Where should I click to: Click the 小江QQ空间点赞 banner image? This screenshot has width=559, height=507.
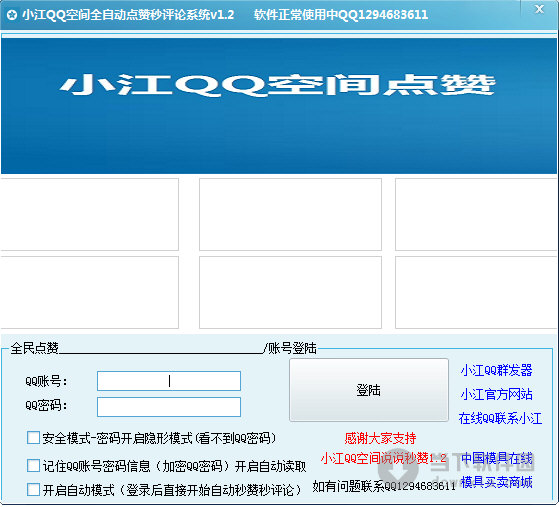(x=279, y=106)
